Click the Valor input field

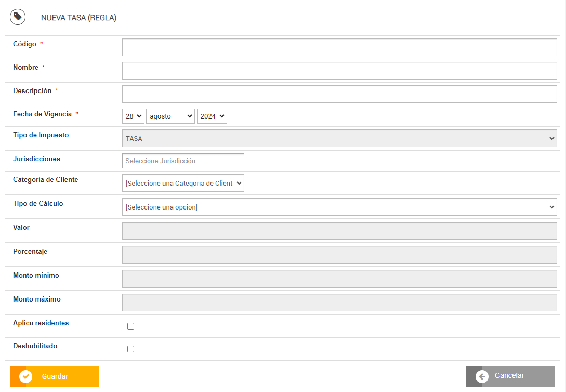(339, 231)
